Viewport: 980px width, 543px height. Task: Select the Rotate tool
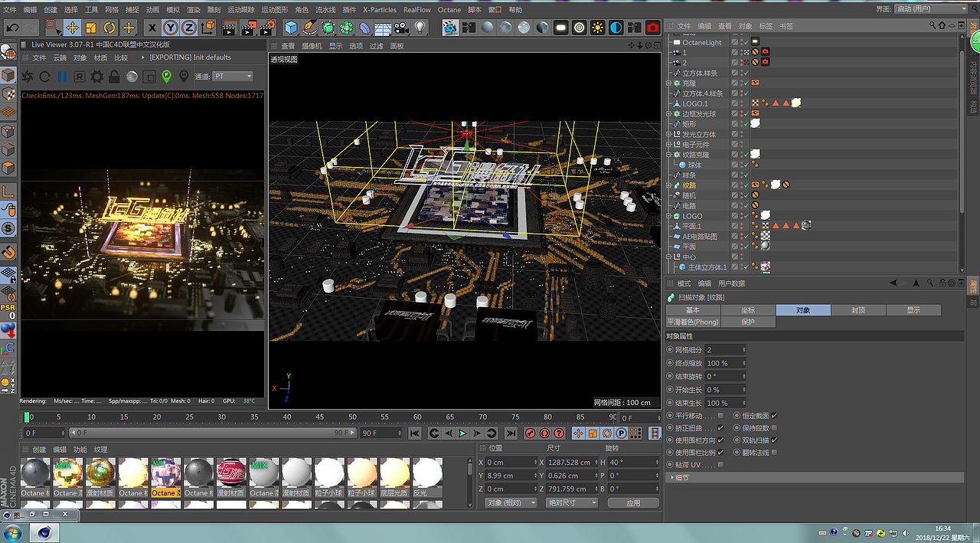pyautogui.click(x=109, y=28)
